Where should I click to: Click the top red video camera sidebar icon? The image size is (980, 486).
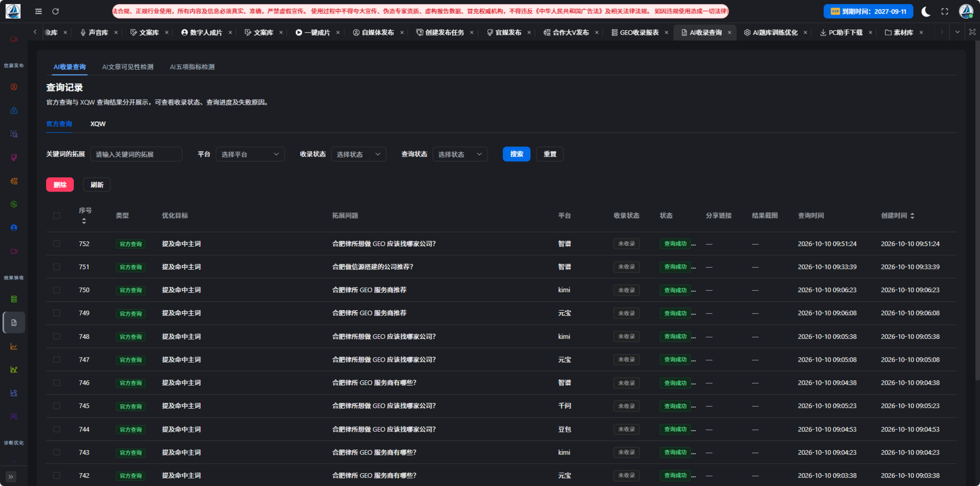pyautogui.click(x=14, y=39)
